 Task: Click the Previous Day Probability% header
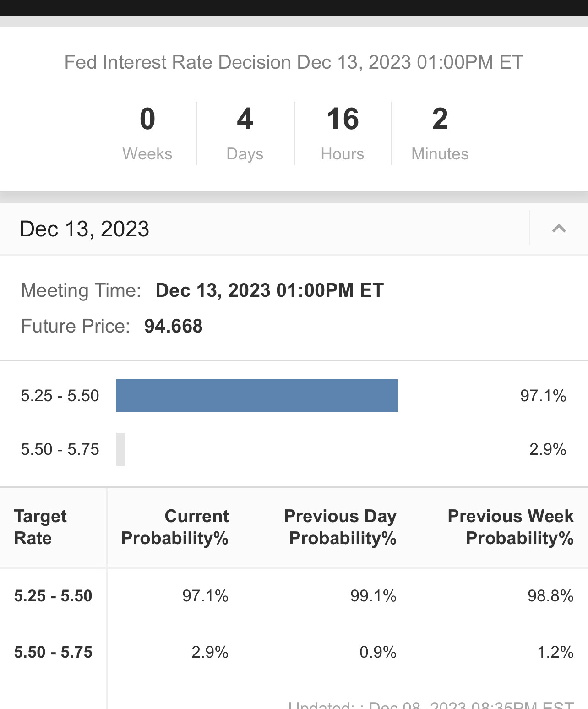(x=340, y=527)
